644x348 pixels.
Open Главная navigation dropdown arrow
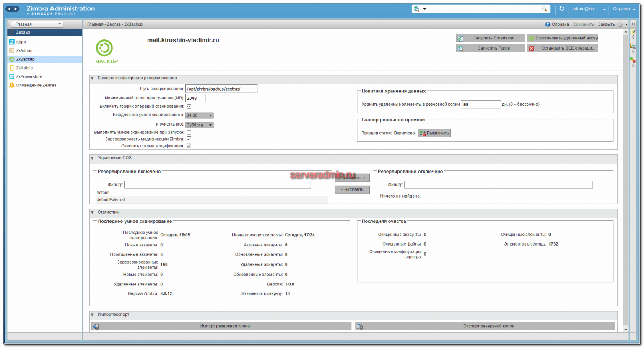[x=60, y=24]
